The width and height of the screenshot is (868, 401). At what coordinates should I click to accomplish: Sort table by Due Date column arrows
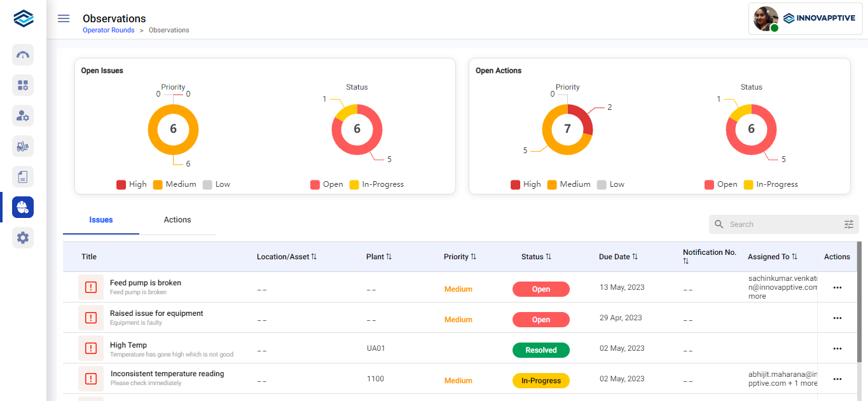635,257
